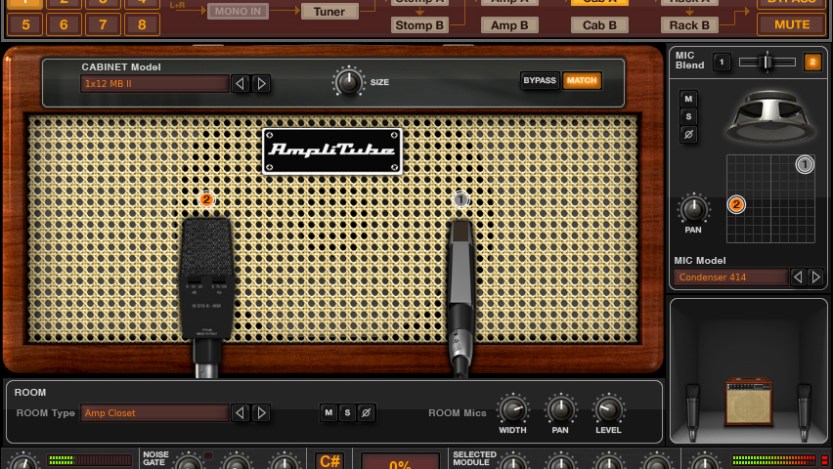This screenshot has height=469, width=833.
Task: Solo the room mics with the S button
Action: (348, 413)
